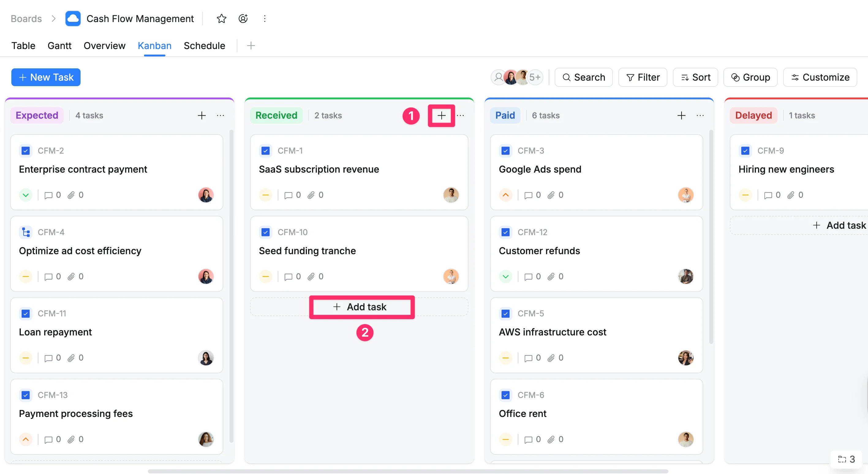The image size is (868, 474).
Task: Click the 5+ members avatar badge
Action: point(535,77)
